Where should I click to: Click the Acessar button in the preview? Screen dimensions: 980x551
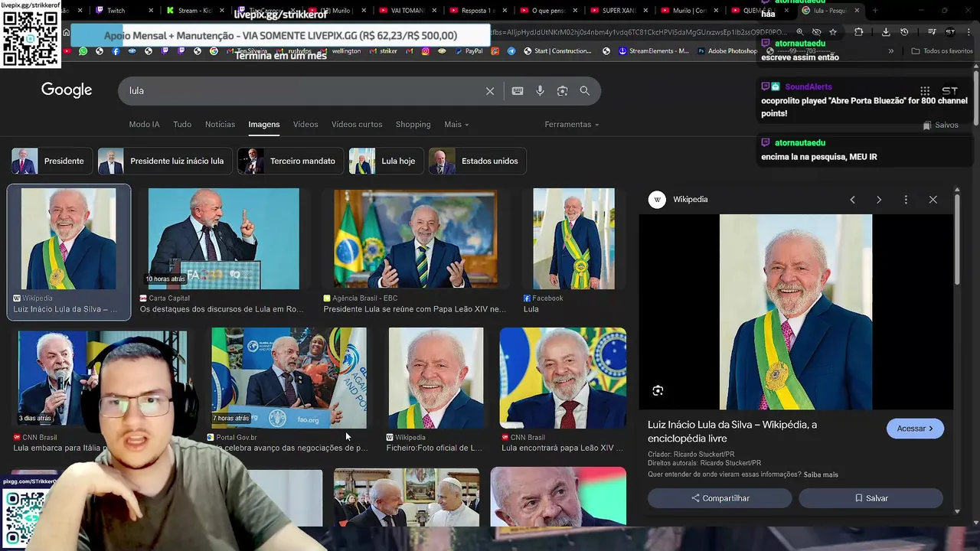click(915, 429)
